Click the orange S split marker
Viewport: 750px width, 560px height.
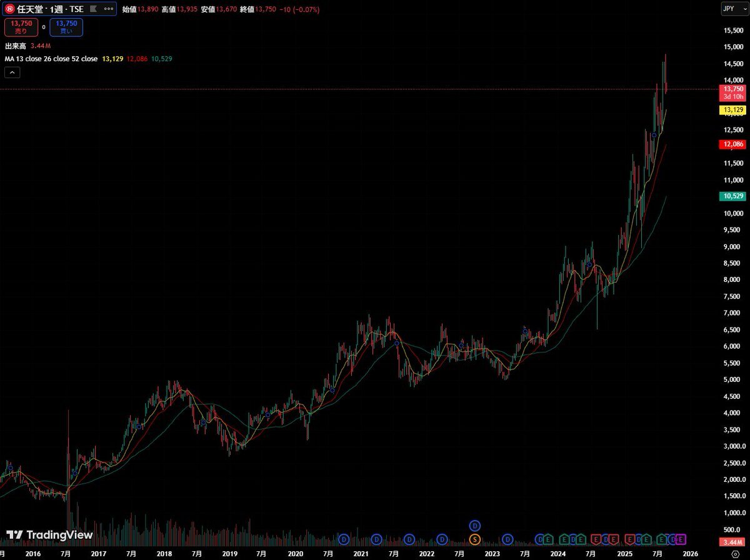pyautogui.click(x=474, y=539)
